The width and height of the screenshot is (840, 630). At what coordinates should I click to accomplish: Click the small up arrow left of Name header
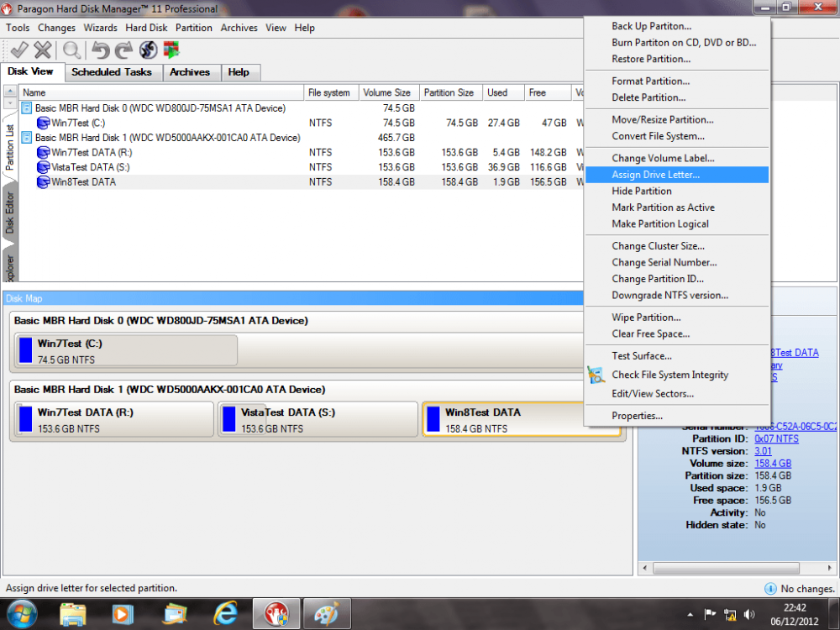click(x=9, y=91)
